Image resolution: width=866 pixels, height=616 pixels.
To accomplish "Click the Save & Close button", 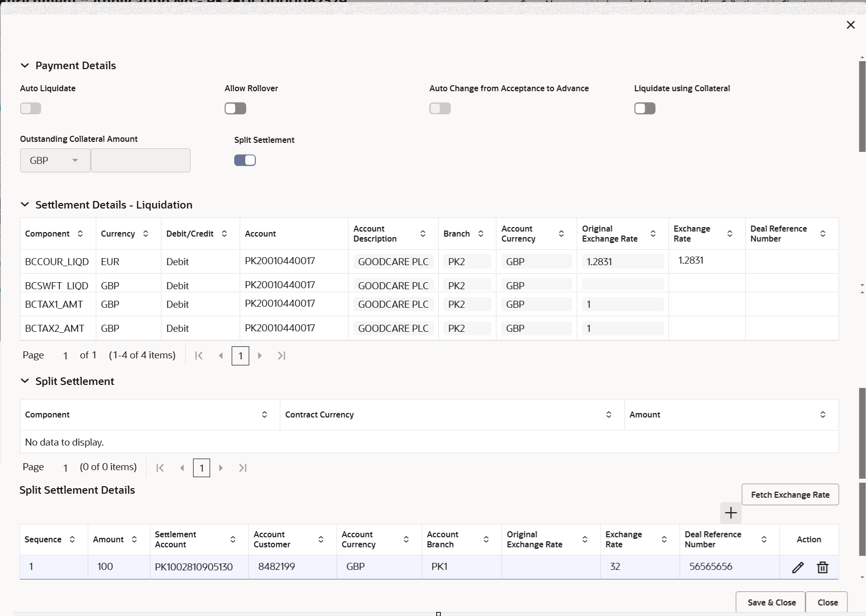I will [x=771, y=602].
